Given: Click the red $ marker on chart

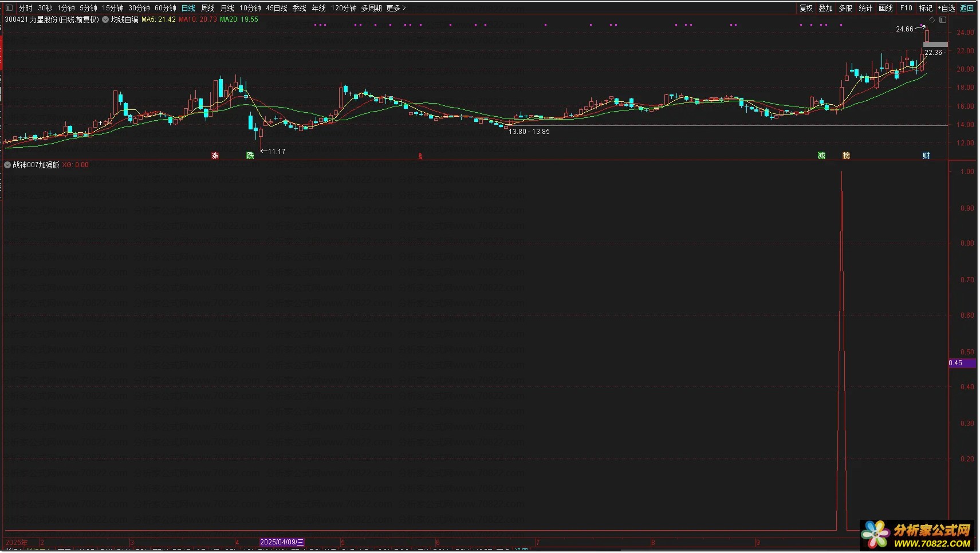Looking at the screenshot, I should point(420,156).
